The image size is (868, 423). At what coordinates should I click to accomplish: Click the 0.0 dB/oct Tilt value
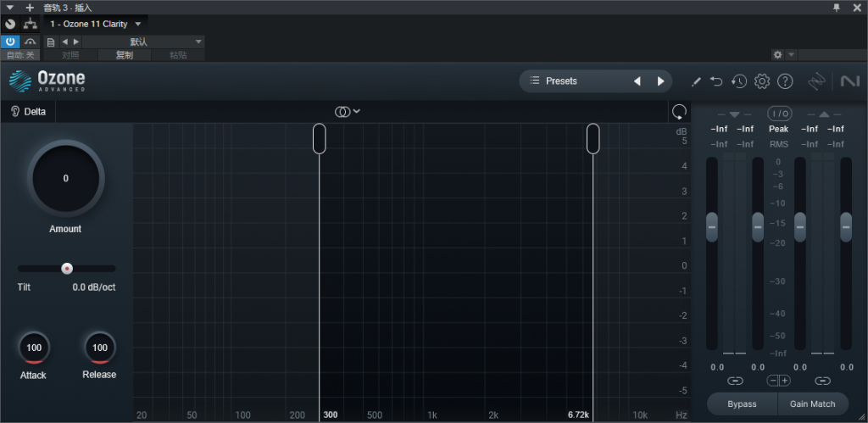click(94, 288)
